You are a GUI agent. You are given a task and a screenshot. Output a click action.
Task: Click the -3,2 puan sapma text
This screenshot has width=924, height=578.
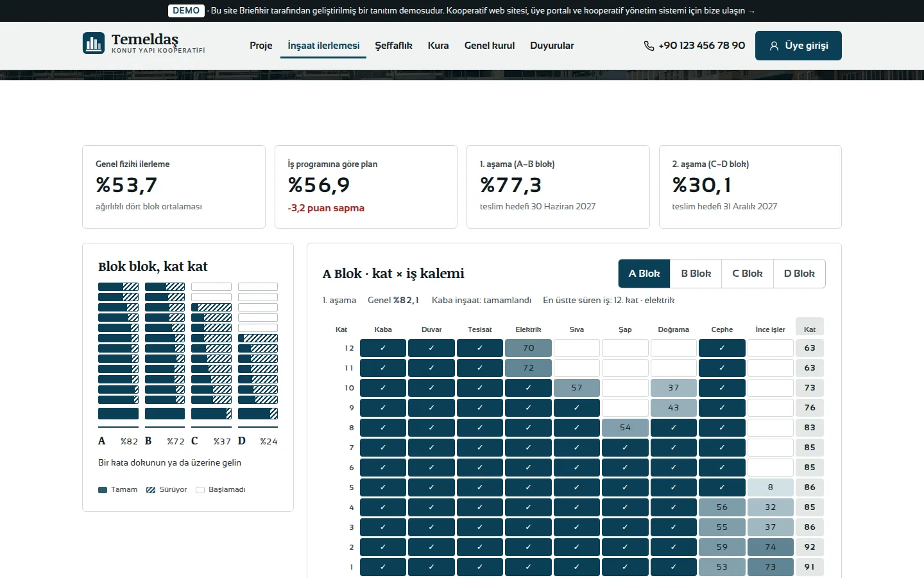point(326,208)
